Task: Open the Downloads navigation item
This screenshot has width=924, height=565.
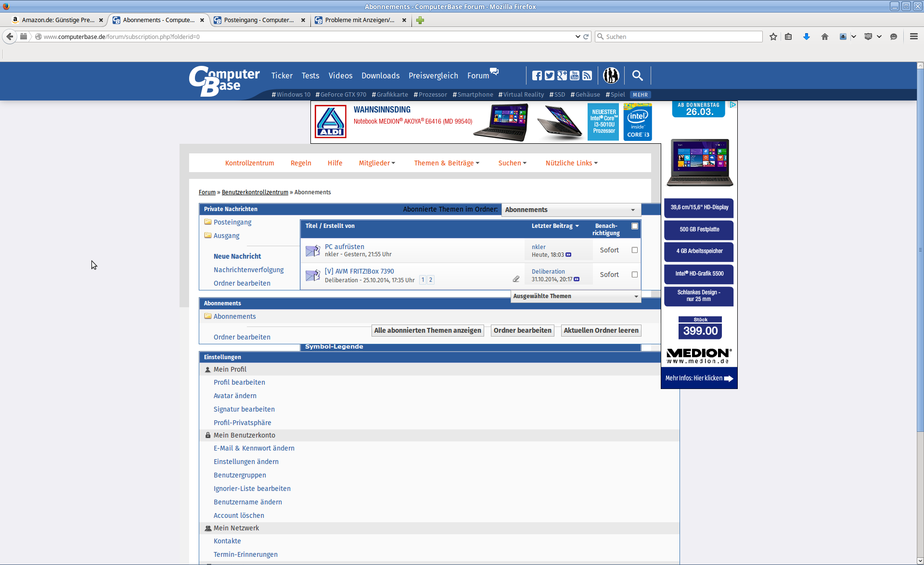Action: point(380,75)
